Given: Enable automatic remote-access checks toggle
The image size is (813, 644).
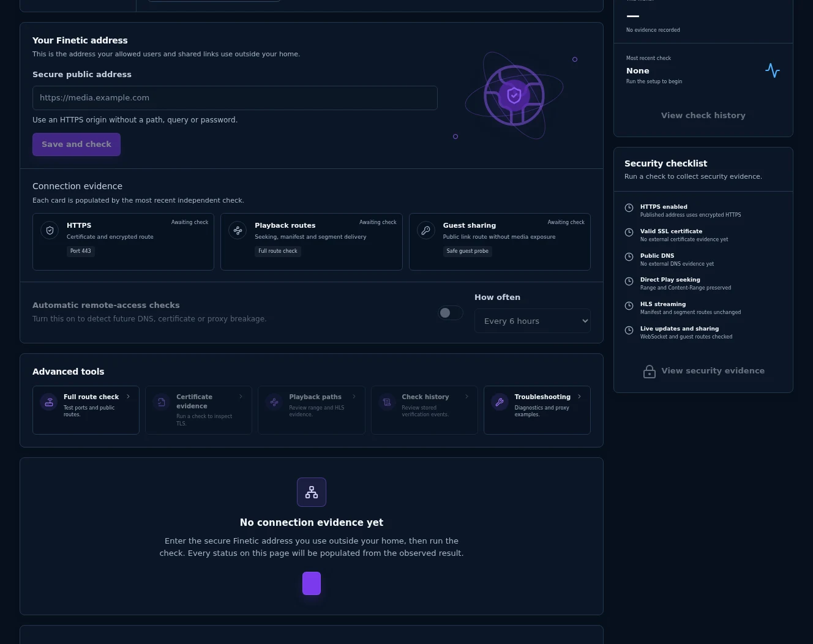Looking at the screenshot, I should point(451,313).
